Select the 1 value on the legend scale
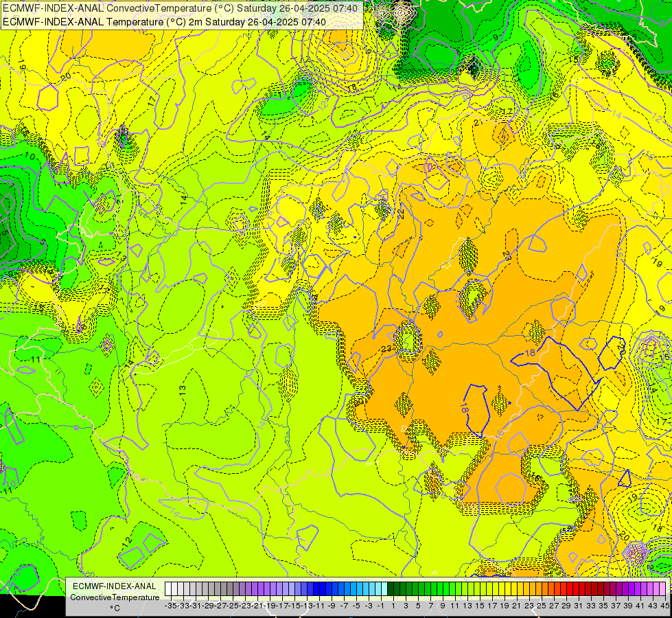672x618 pixels. coord(393,606)
